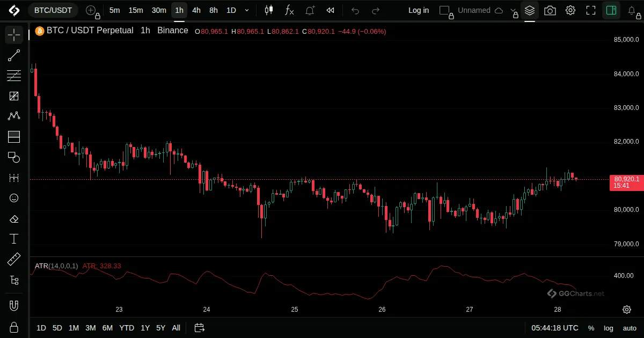
Task: Click the BTC / USDT Perpetual chart title
Action: (90, 31)
